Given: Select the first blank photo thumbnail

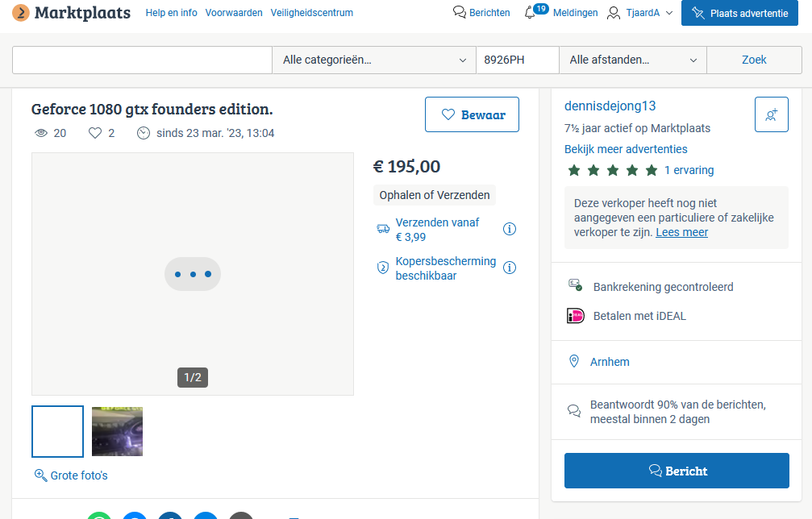Looking at the screenshot, I should coord(57,431).
